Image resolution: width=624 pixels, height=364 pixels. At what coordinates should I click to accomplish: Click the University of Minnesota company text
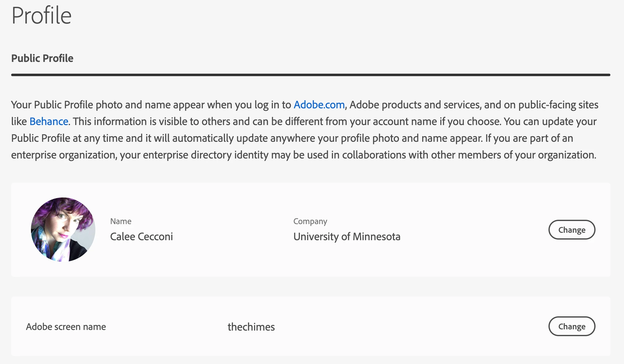pyautogui.click(x=347, y=236)
